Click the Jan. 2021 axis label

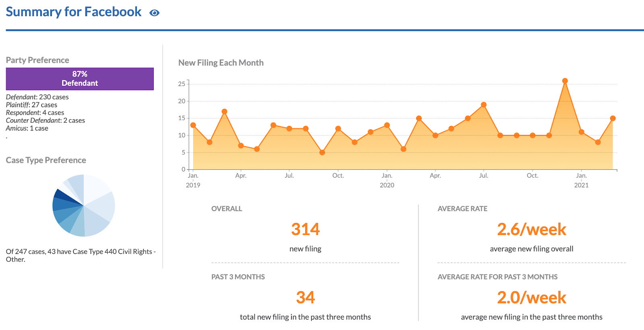pyautogui.click(x=581, y=180)
